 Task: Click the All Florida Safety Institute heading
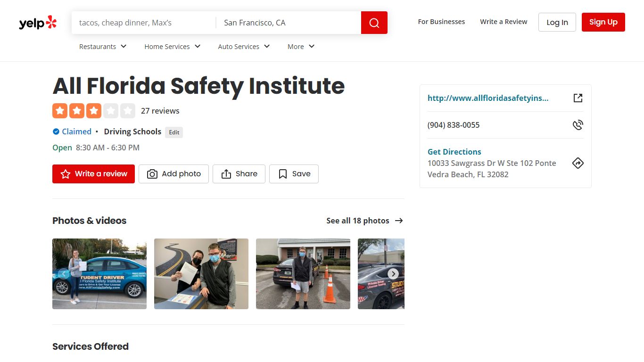tap(198, 86)
